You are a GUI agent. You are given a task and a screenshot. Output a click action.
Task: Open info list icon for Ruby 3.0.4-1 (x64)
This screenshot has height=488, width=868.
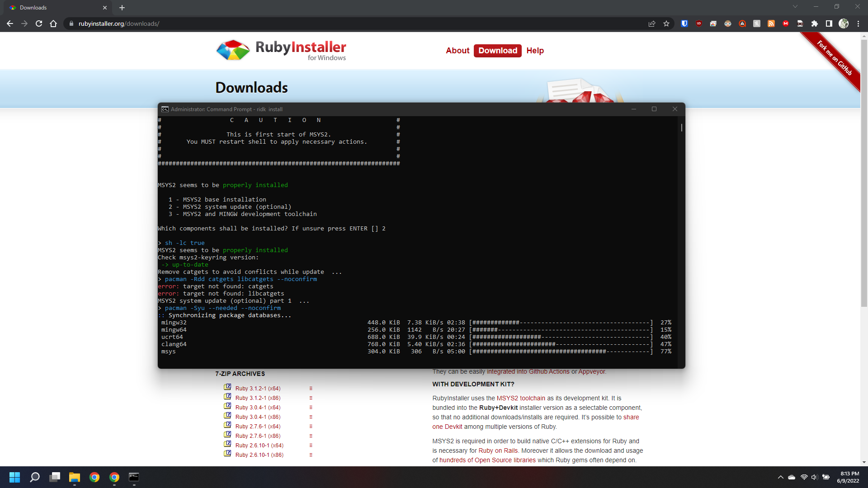pos(311,408)
